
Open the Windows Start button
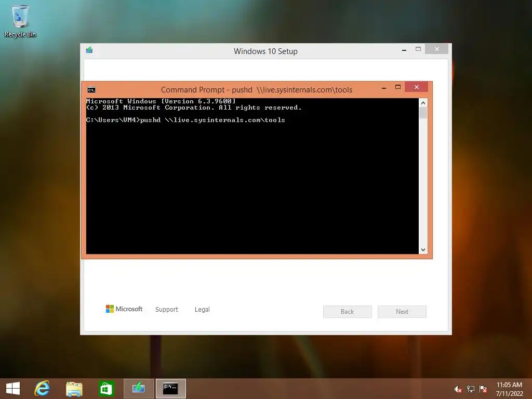coord(13,389)
